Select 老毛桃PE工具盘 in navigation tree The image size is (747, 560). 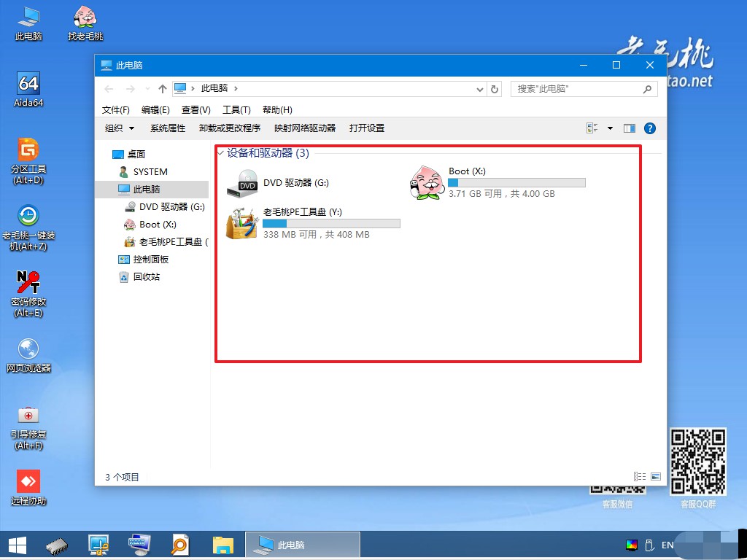click(x=166, y=242)
